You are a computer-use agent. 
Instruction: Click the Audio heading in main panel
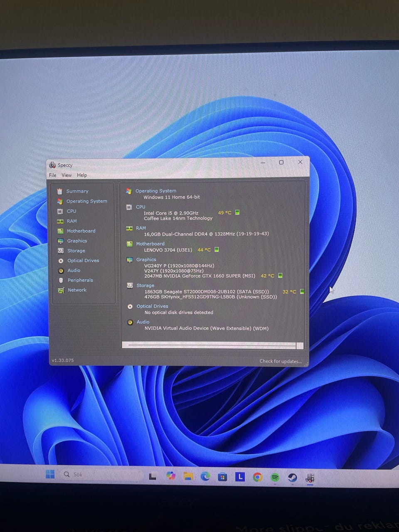coord(143,322)
